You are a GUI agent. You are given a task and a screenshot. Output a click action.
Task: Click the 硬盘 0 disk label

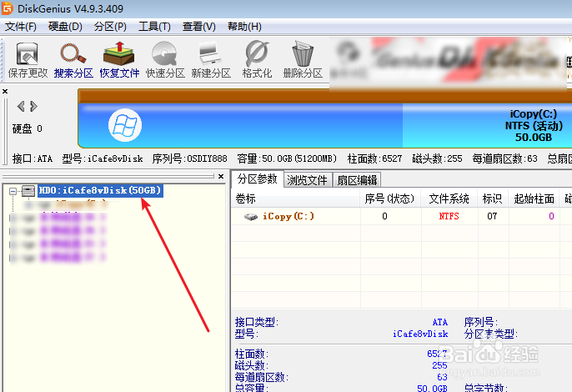coord(27,128)
